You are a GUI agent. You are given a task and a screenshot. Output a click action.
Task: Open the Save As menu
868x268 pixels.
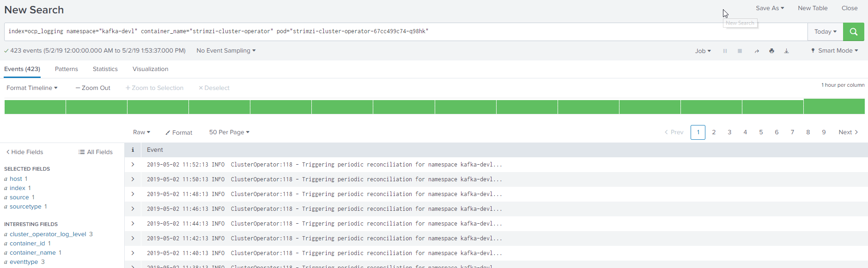(x=770, y=8)
